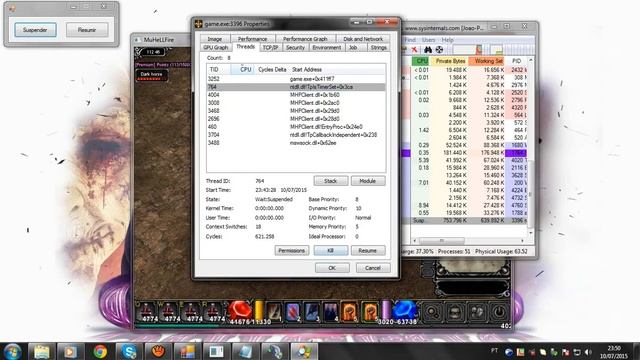Screen dimensions: 640x360
Task: Click crosshair find window toolbar icon
Action: [439, 50]
